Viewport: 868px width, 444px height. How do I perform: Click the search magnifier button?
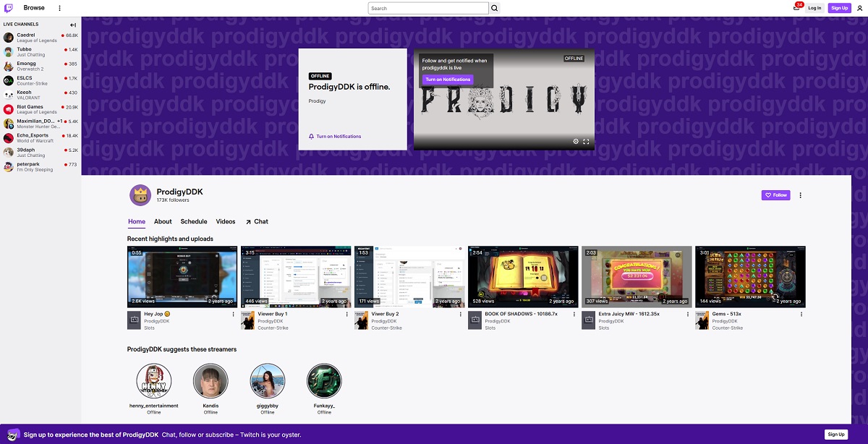click(x=495, y=8)
